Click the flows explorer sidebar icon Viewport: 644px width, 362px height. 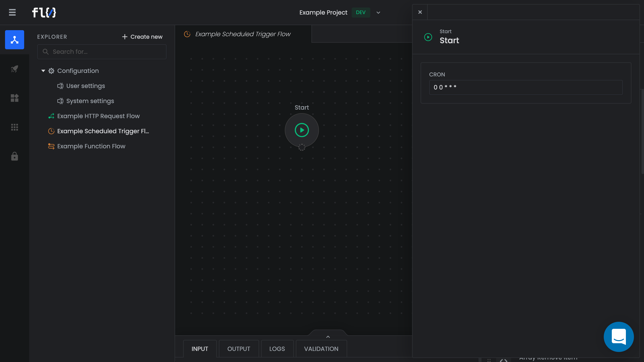pyautogui.click(x=15, y=40)
